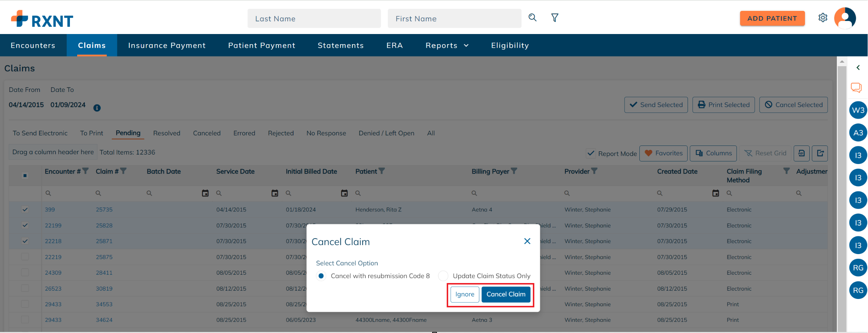This screenshot has height=333, width=868.
Task: Open settings gear icon
Action: click(x=823, y=18)
